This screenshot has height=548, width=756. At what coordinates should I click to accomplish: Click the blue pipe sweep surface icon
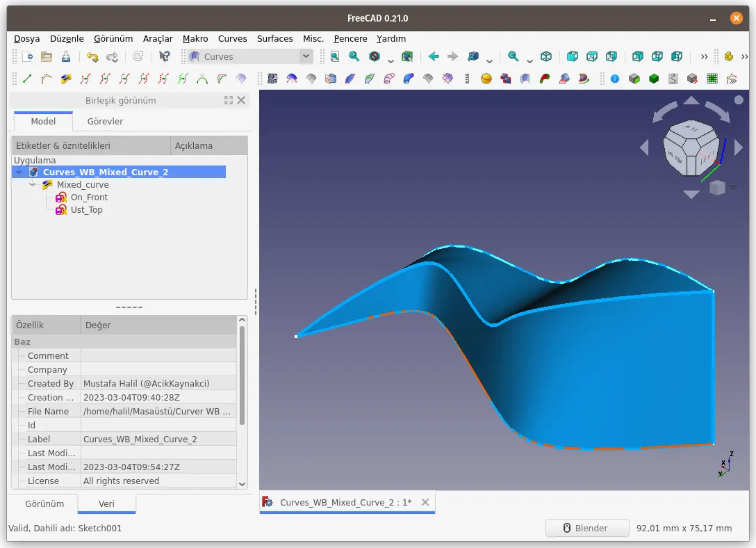409,79
